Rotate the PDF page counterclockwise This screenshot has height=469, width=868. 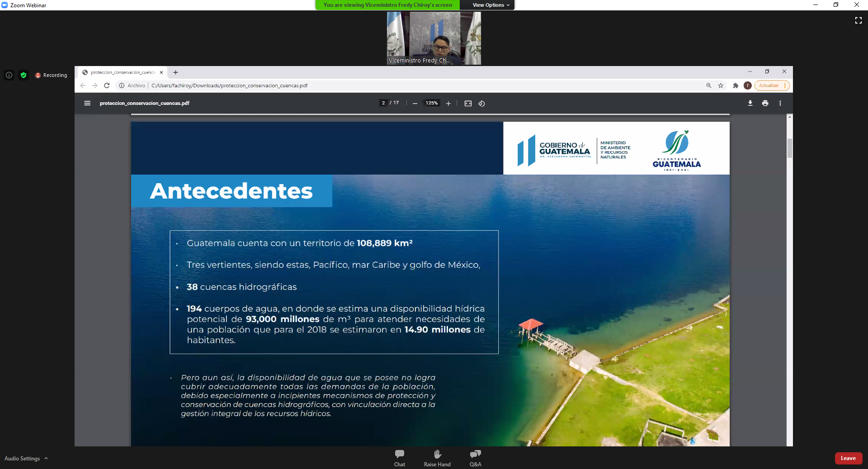pyautogui.click(x=482, y=104)
